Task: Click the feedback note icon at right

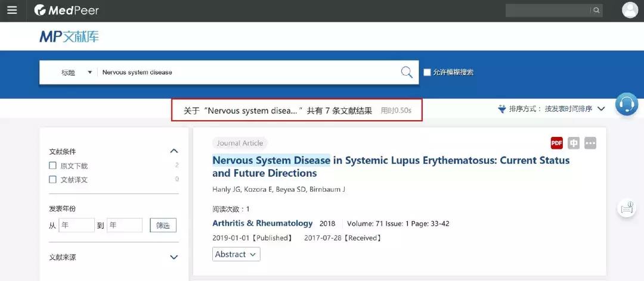Action: point(627,208)
